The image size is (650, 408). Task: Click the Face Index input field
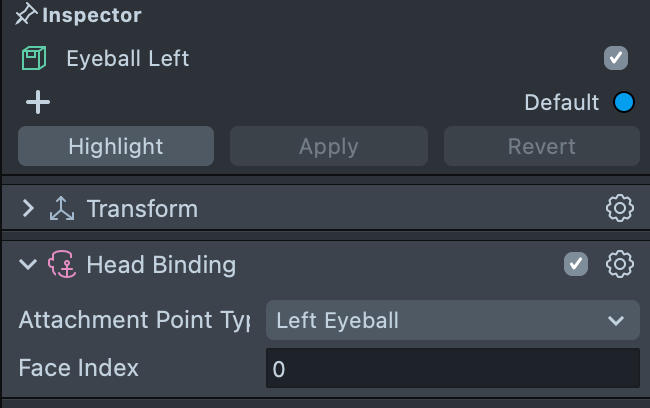click(452, 369)
